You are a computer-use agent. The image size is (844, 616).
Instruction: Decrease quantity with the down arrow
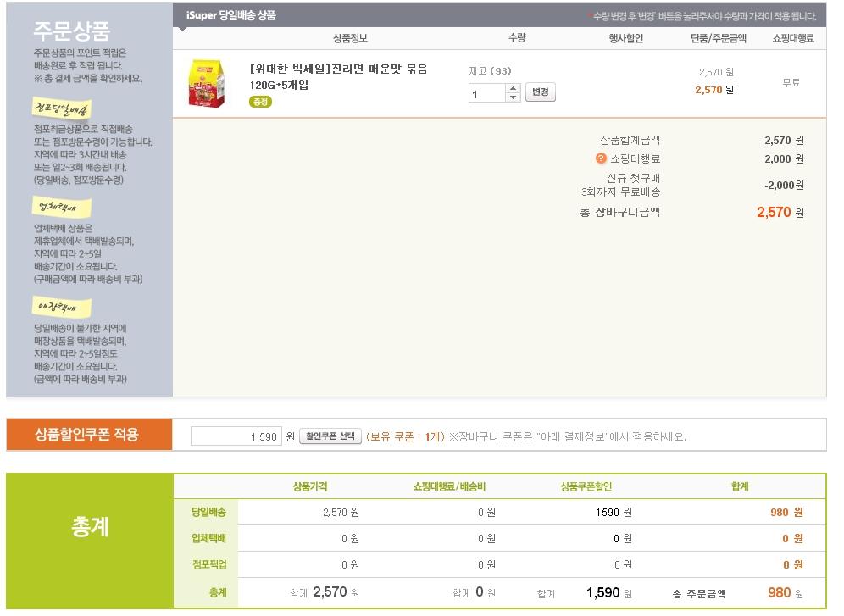click(513, 98)
